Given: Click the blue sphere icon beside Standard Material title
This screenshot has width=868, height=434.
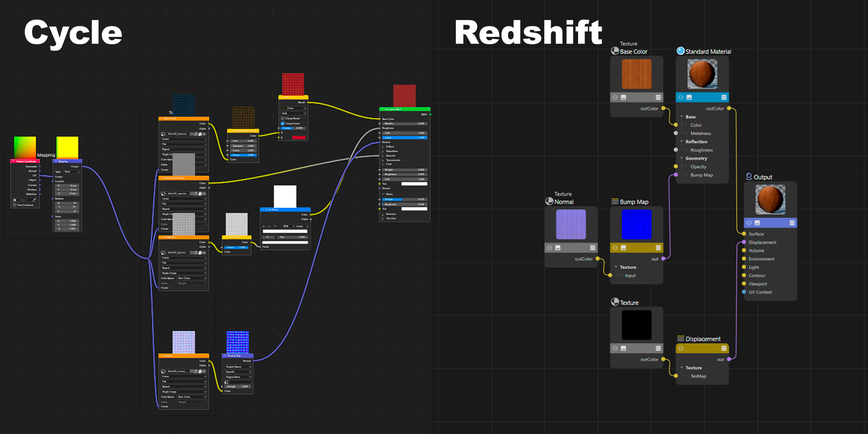Looking at the screenshot, I should pyautogui.click(x=681, y=51).
